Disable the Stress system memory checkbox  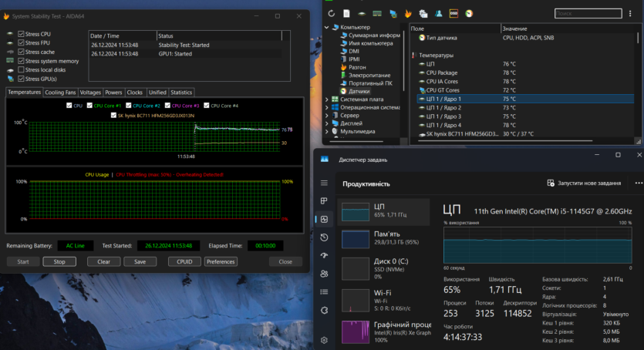click(x=21, y=61)
